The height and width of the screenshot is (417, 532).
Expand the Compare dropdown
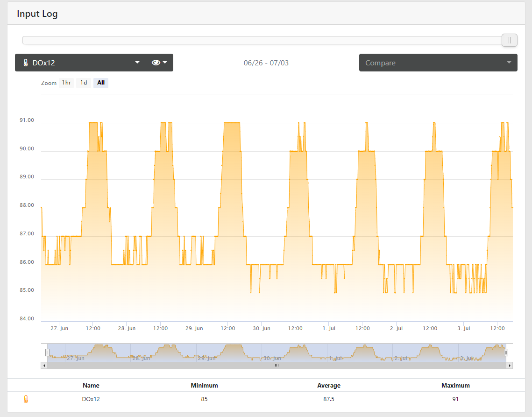pyautogui.click(x=438, y=63)
